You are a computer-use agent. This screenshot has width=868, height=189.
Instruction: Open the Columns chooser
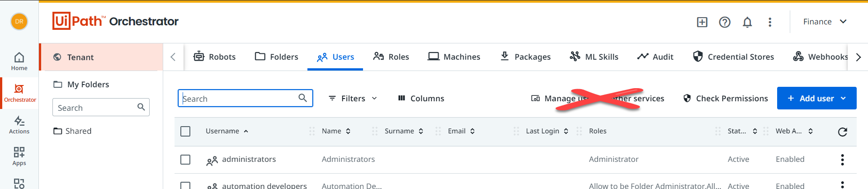(421, 99)
